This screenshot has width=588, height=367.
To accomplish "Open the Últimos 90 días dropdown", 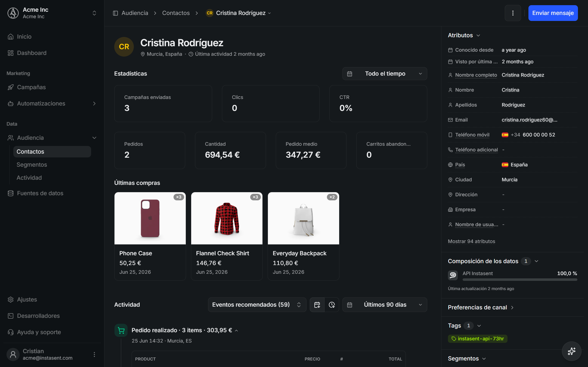I will (385, 305).
